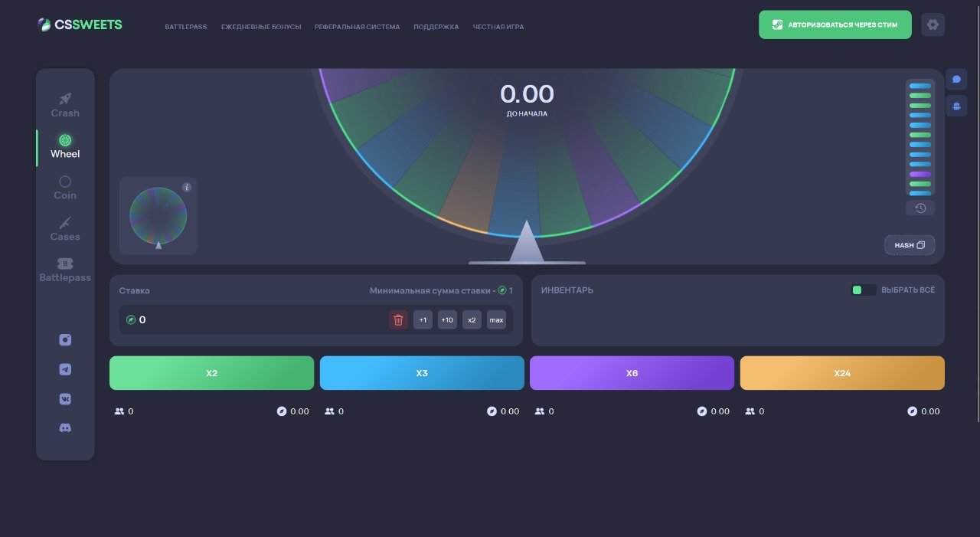Open the VK social link
Image resolution: width=980 pixels, height=537 pixels.
pos(65,399)
